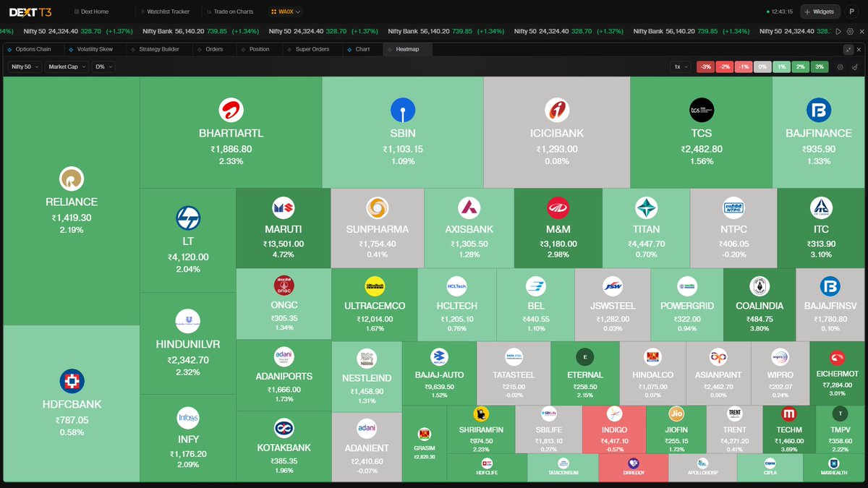Image resolution: width=868 pixels, height=488 pixels.
Task: Click the BHARTIARTL Airtel logo
Action: [231, 111]
